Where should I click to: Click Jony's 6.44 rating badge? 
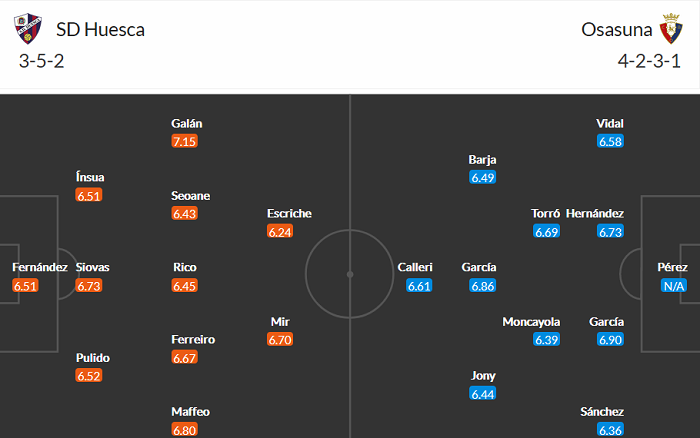click(483, 394)
